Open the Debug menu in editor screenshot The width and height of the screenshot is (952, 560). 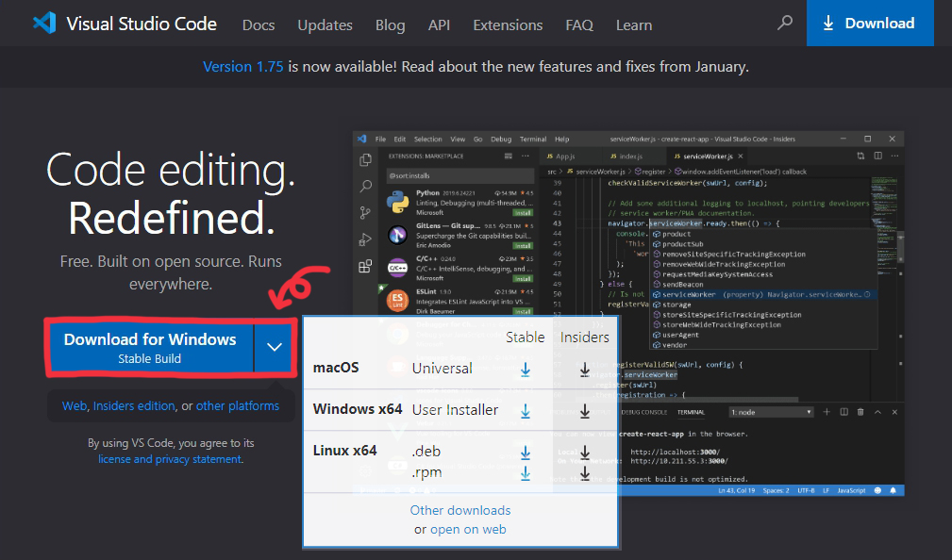coord(501,139)
